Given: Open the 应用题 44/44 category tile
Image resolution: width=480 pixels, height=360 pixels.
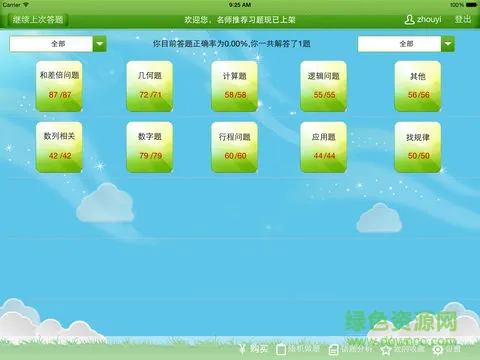Looking at the screenshot, I should click(323, 147).
